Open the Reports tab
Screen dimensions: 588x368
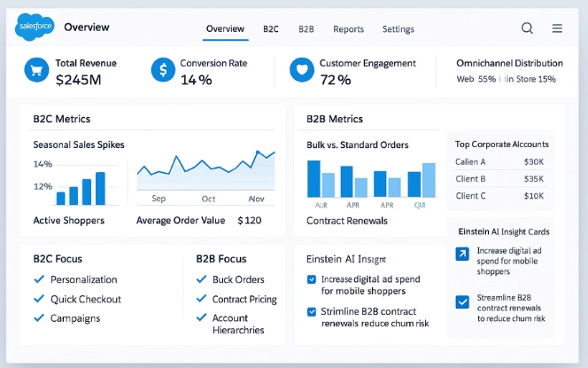pos(348,29)
